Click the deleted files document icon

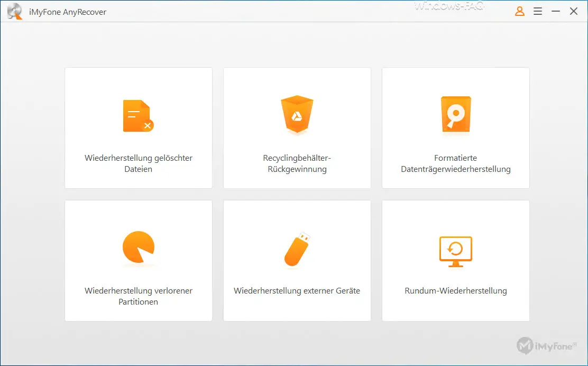click(x=139, y=116)
